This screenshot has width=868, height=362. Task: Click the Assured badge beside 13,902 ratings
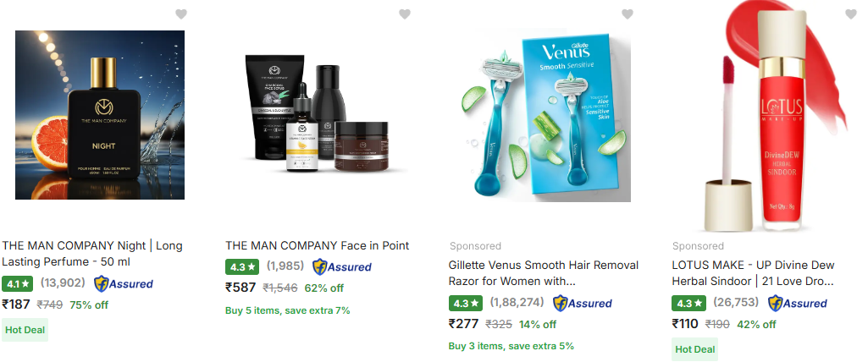tap(124, 284)
